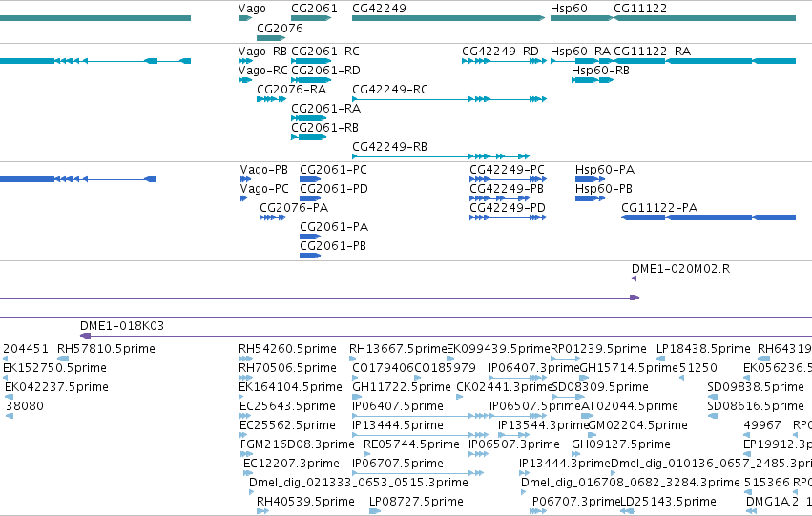Image resolution: width=812 pixels, height=516 pixels.
Task: Click EST RH40539.5prime
Action: click(305, 502)
